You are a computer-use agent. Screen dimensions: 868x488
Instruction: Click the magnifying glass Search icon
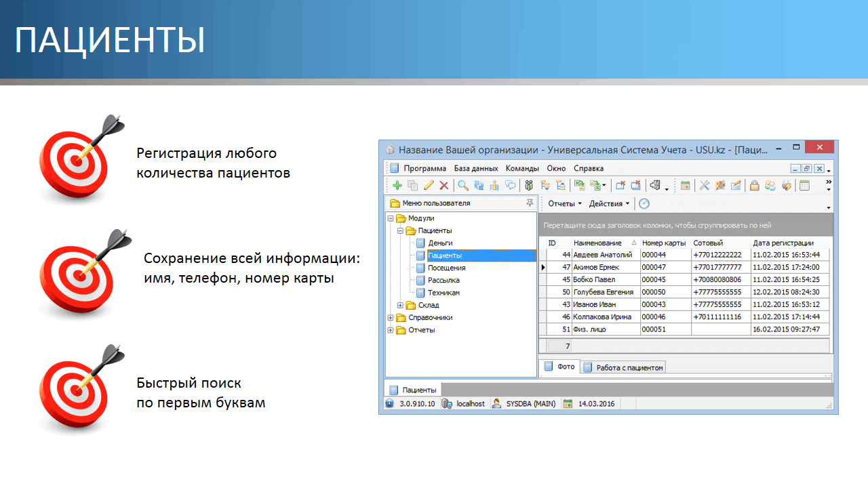click(x=463, y=186)
